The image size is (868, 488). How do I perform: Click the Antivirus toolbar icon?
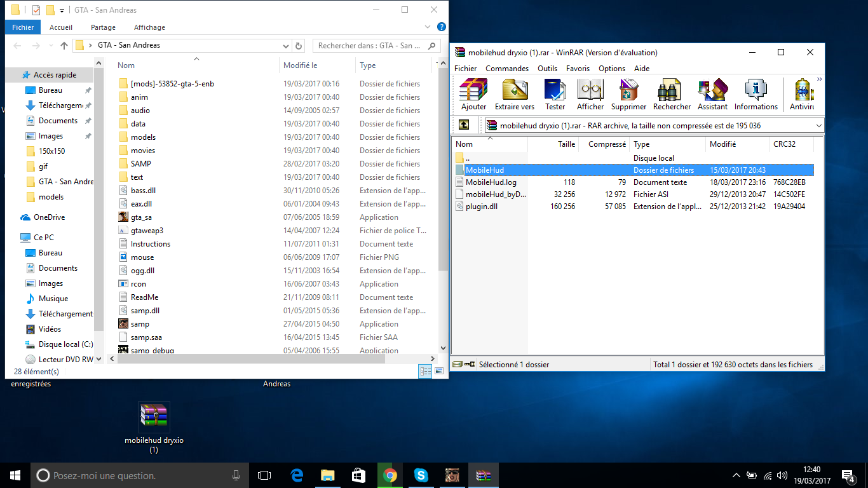click(x=802, y=95)
